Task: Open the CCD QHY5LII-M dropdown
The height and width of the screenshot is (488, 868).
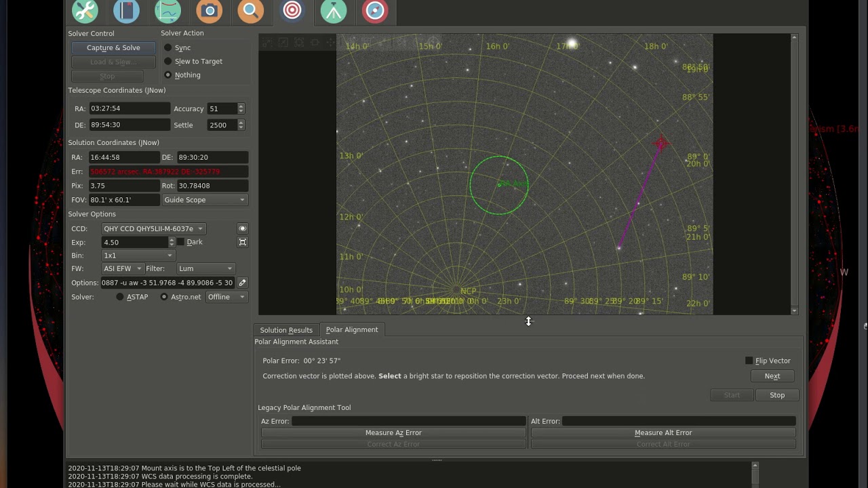Action: 153,228
